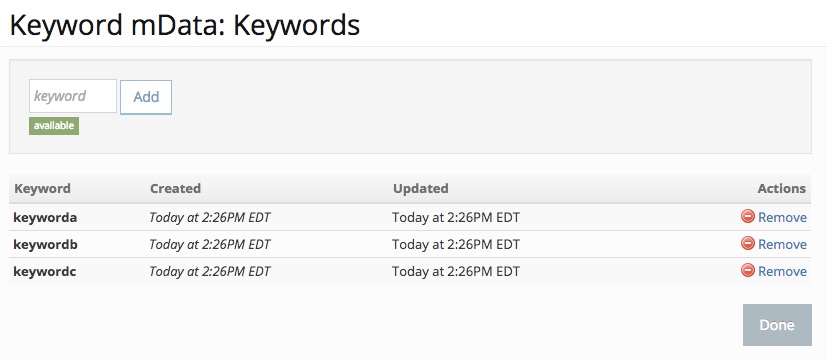Select the Remove link in keywordb row

pyautogui.click(x=782, y=244)
